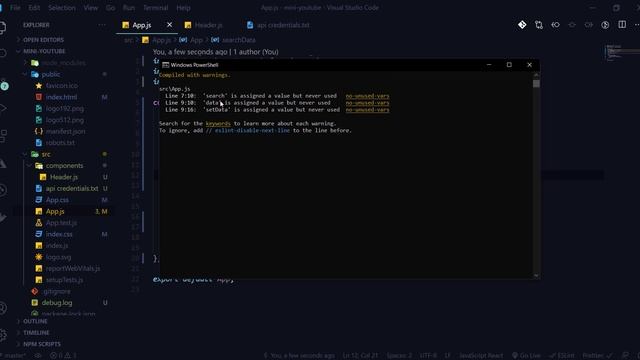
Task: Switch to the api credentials.txt tab
Action: coord(283,25)
